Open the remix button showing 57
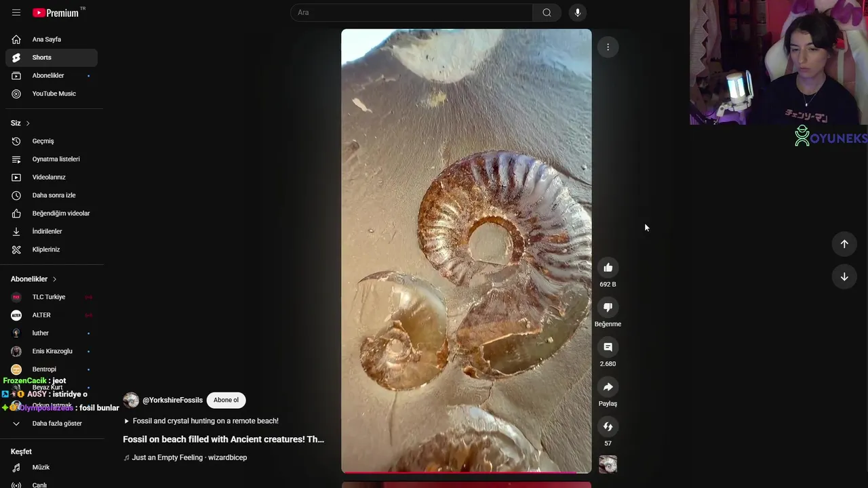This screenshot has width=868, height=488. point(608,426)
